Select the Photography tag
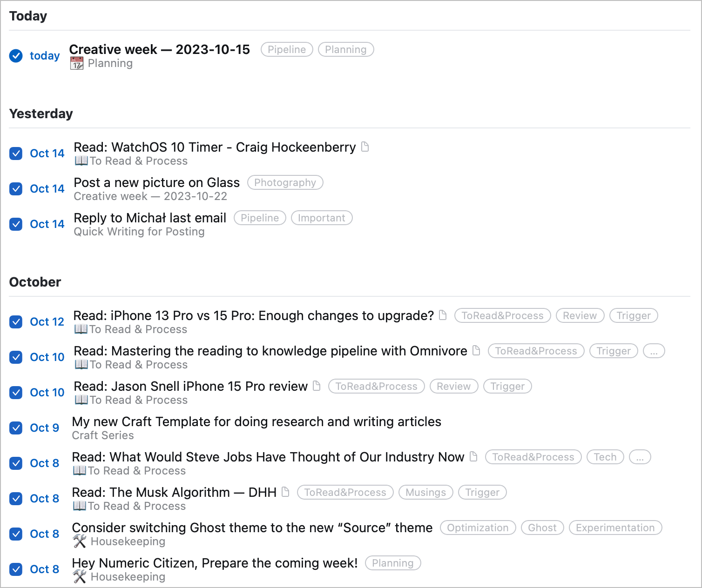The image size is (702, 588). tap(285, 183)
